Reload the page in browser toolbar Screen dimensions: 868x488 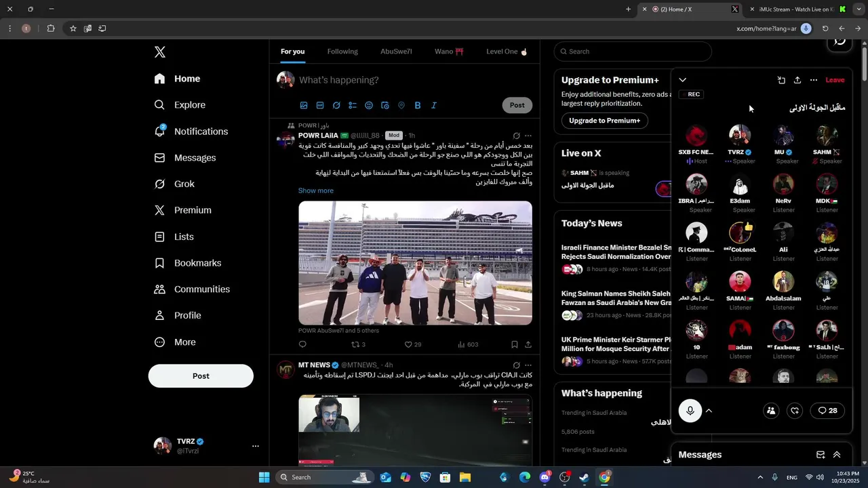tap(825, 28)
